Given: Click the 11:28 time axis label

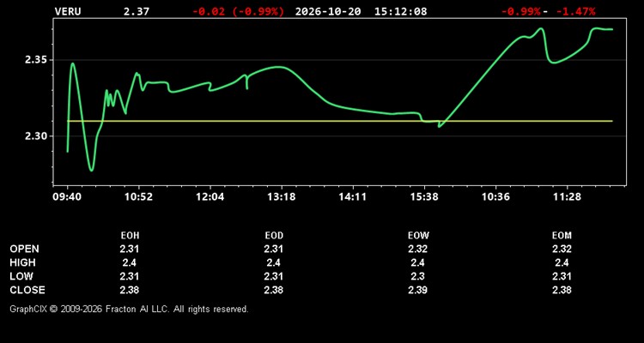Looking at the screenshot, I should (568, 197).
